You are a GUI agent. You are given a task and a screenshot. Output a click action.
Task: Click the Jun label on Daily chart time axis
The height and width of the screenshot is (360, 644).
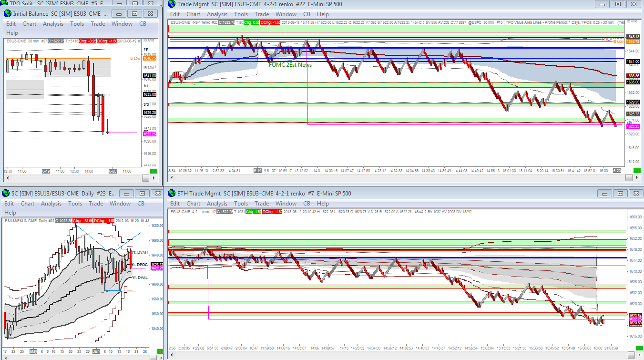pyautogui.click(x=97, y=351)
